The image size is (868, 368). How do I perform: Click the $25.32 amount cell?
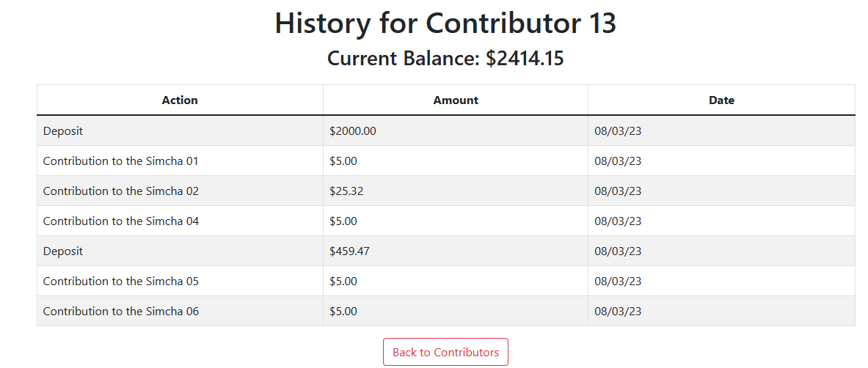coord(456,191)
